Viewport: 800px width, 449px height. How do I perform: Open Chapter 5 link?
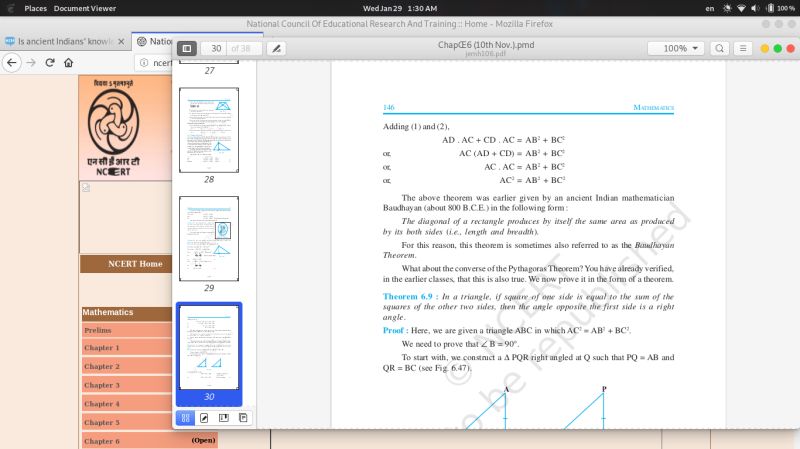pos(102,422)
